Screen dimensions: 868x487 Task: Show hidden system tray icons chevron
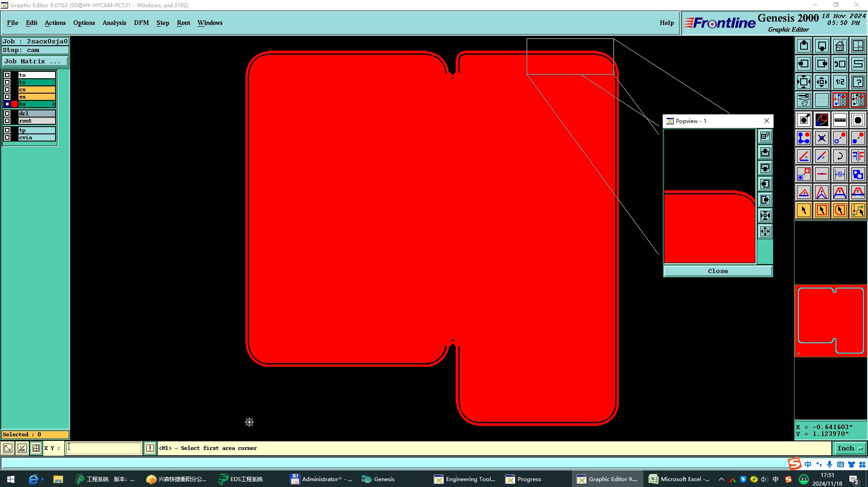[x=721, y=479]
